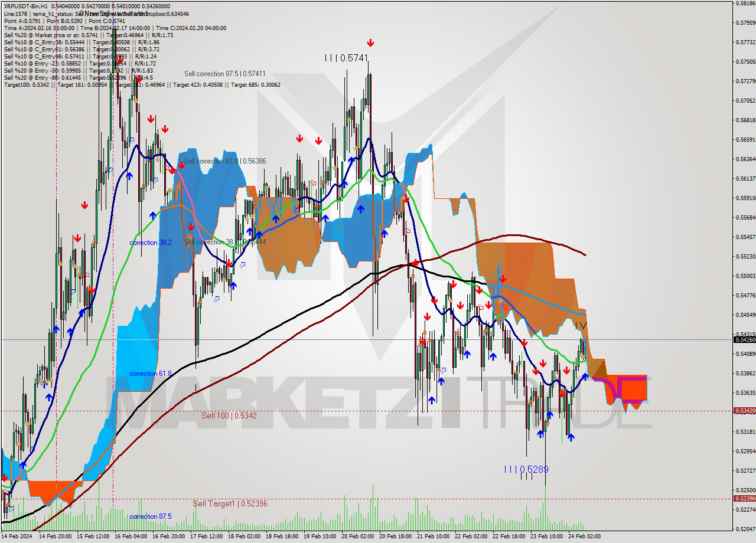Click price axis value beginning 0.5500
This screenshot has height=543, width=756.
[745, 276]
